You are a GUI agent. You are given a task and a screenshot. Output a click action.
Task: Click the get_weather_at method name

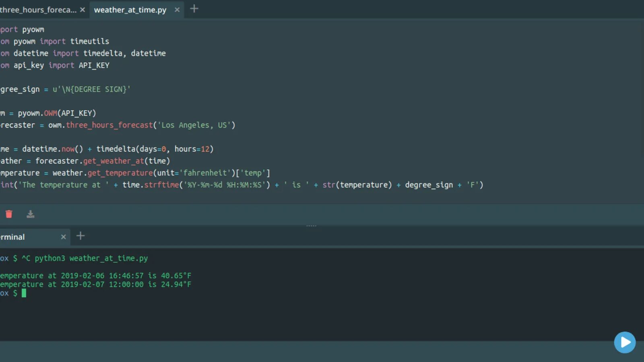click(x=114, y=161)
